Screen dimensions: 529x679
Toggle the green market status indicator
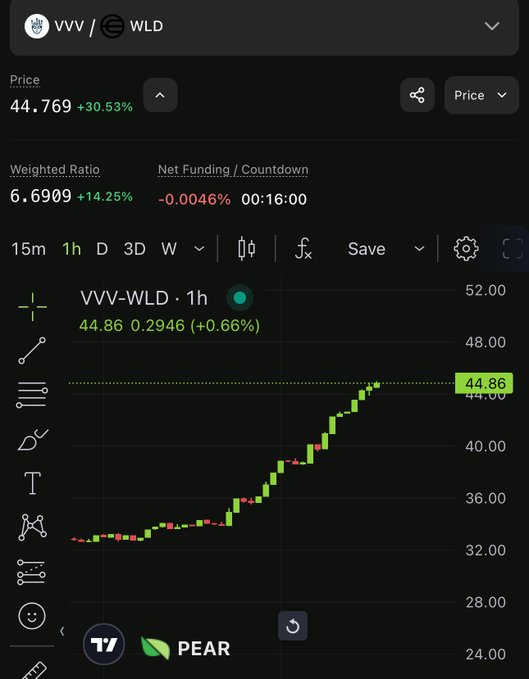click(x=240, y=298)
